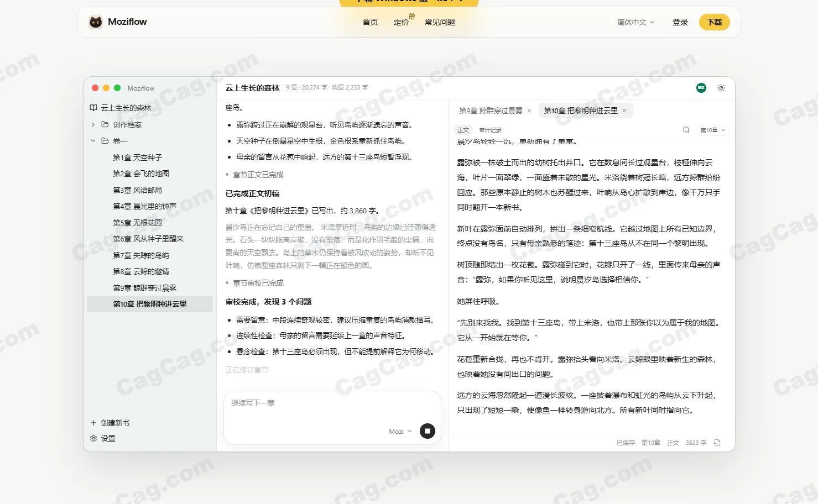Click the Moziflow cat logo icon
818x504 pixels.
[x=96, y=22]
